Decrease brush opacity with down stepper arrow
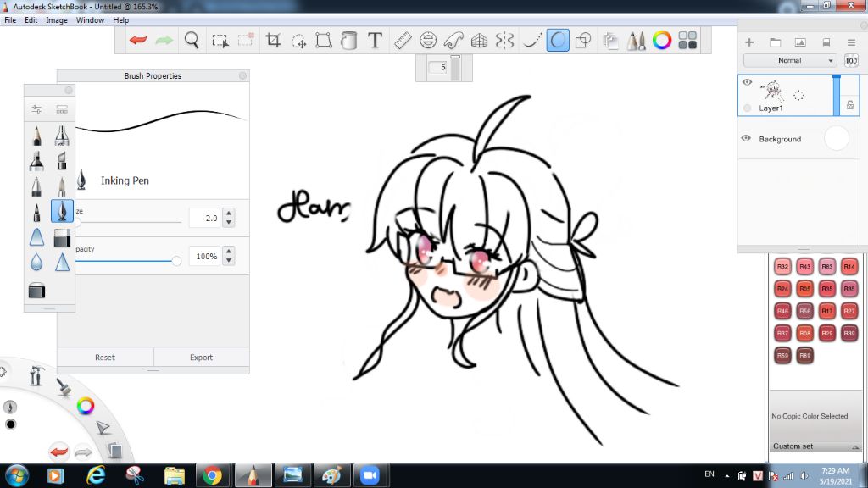 click(x=229, y=261)
